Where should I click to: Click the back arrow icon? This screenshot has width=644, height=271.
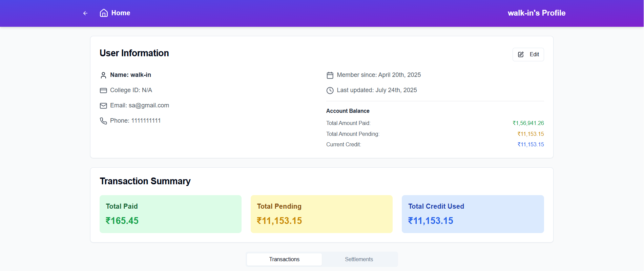point(85,13)
